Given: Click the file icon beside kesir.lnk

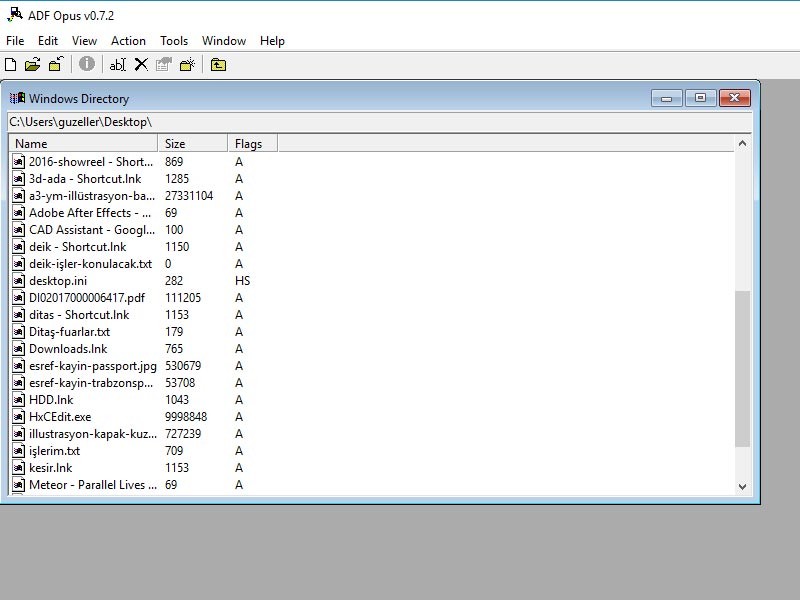Looking at the screenshot, I should [x=18, y=468].
